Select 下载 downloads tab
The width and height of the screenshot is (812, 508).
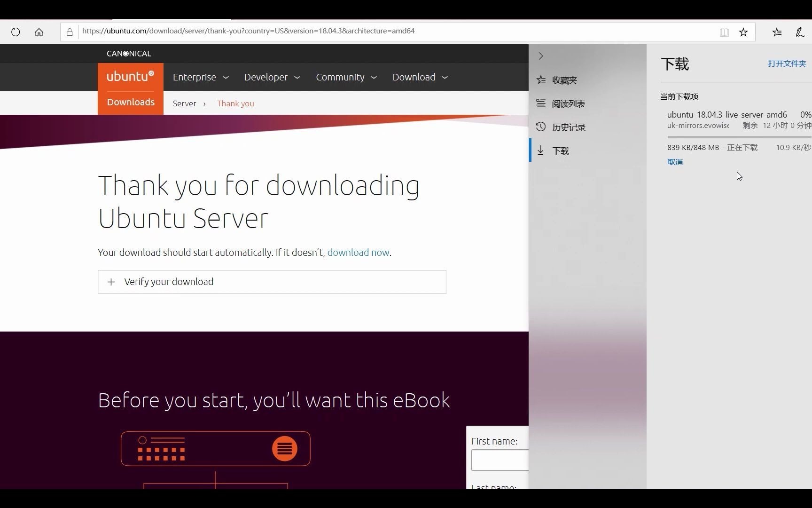588,151
